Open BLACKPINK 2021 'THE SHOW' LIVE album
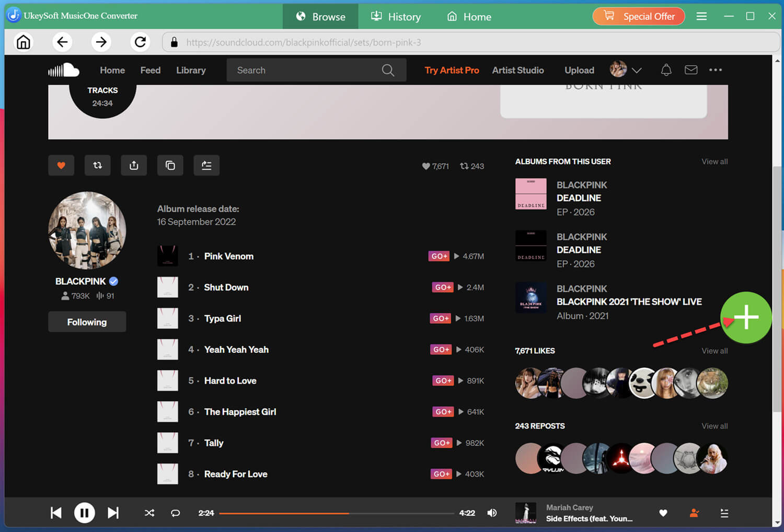784x532 pixels. pyautogui.click(x=629, y=302)
